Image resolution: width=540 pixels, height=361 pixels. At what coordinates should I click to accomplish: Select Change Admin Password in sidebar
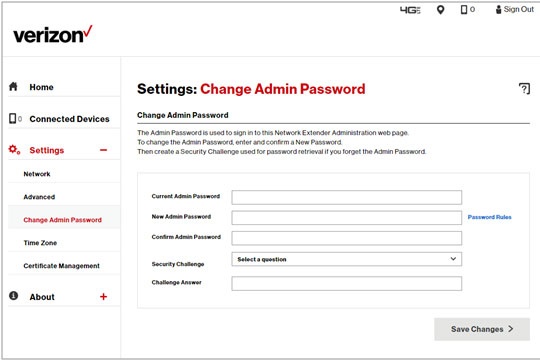click(62, 220)
